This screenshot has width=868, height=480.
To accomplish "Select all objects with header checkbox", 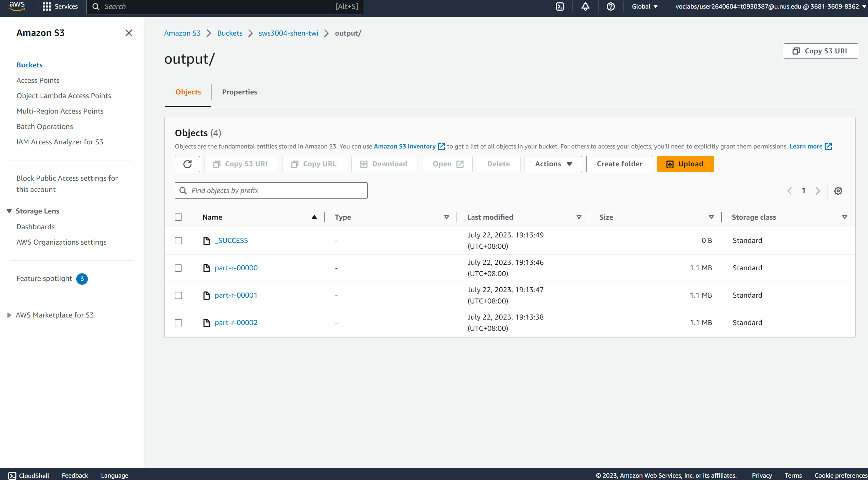I will (178, 217).
